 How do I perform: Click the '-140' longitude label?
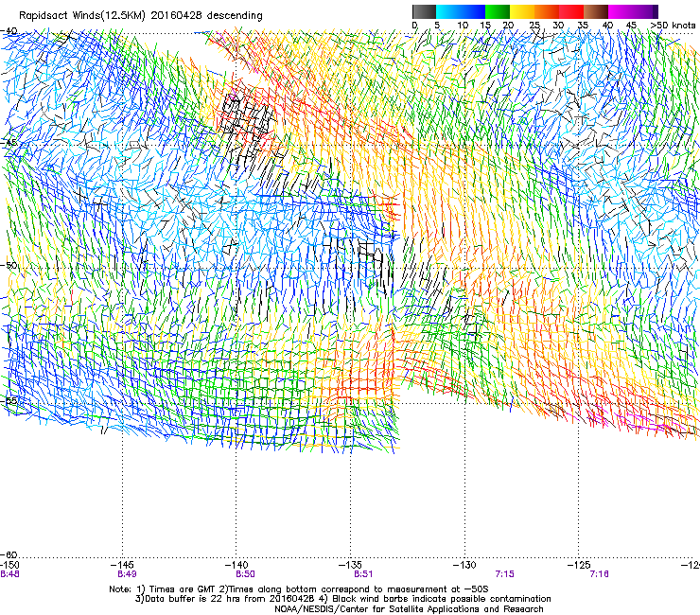coord(236,565)
